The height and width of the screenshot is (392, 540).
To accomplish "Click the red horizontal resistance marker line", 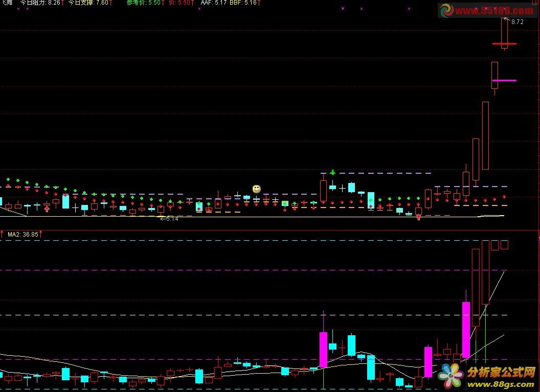I will tap(504, 44).
